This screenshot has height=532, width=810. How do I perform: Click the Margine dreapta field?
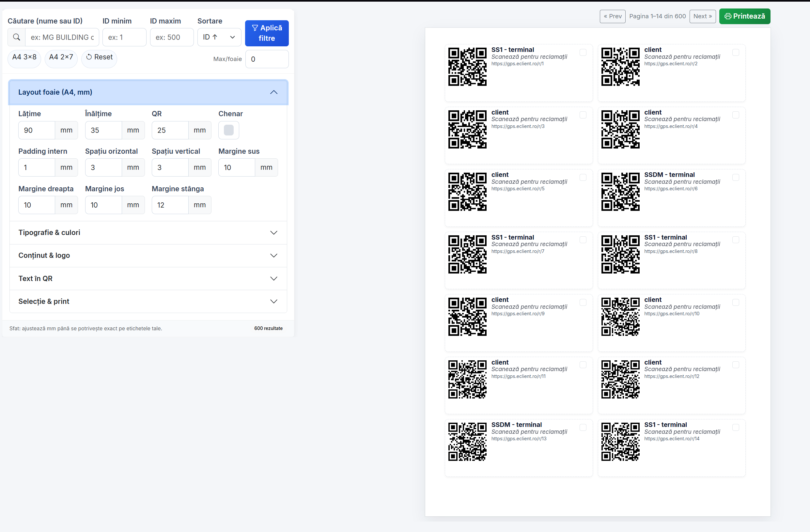(37, 205)
